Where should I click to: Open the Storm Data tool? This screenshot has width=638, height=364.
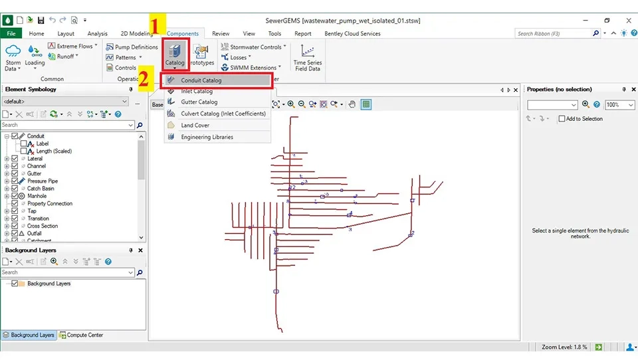13,57
